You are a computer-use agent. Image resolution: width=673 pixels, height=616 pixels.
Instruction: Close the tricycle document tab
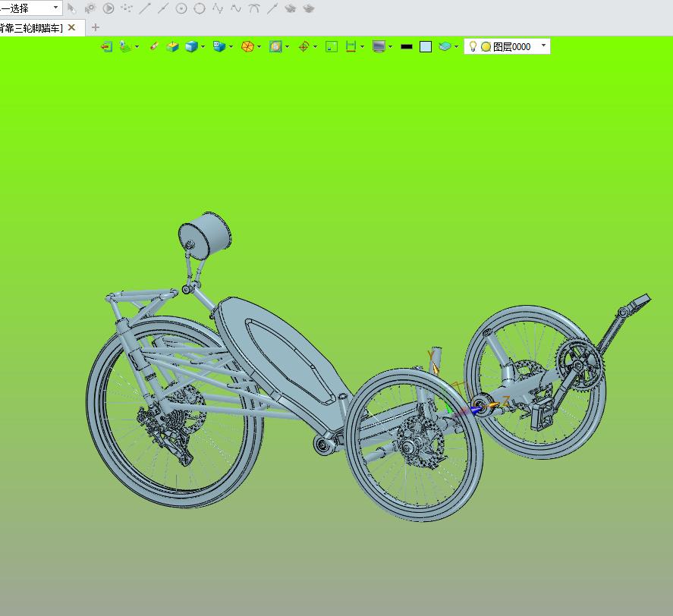(x=71, y=27)
